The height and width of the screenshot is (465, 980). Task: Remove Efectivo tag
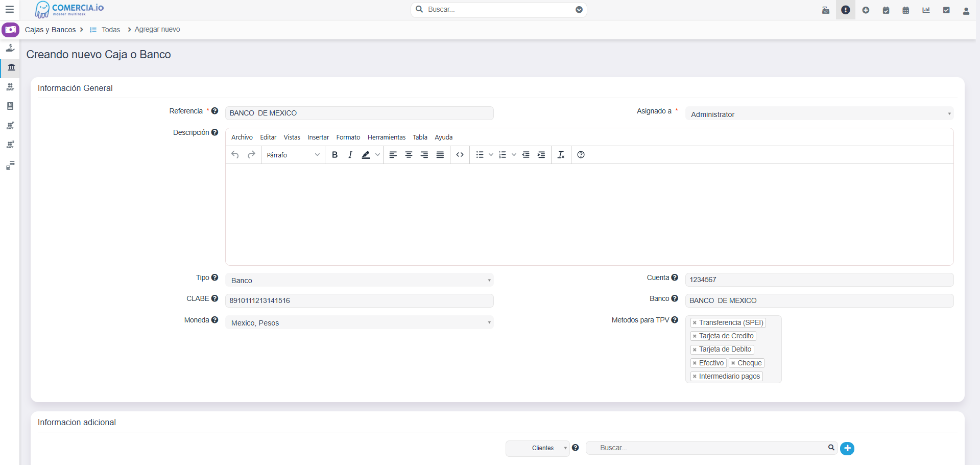point(695,363)
